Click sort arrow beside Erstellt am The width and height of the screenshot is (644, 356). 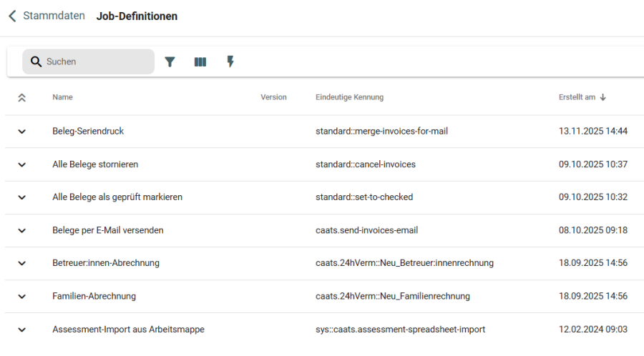[x=603, y=98]
